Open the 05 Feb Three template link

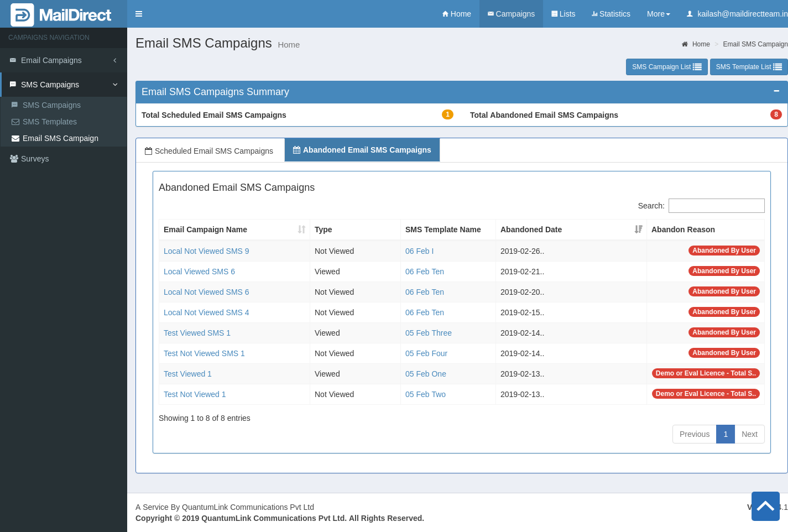(428, 333)
